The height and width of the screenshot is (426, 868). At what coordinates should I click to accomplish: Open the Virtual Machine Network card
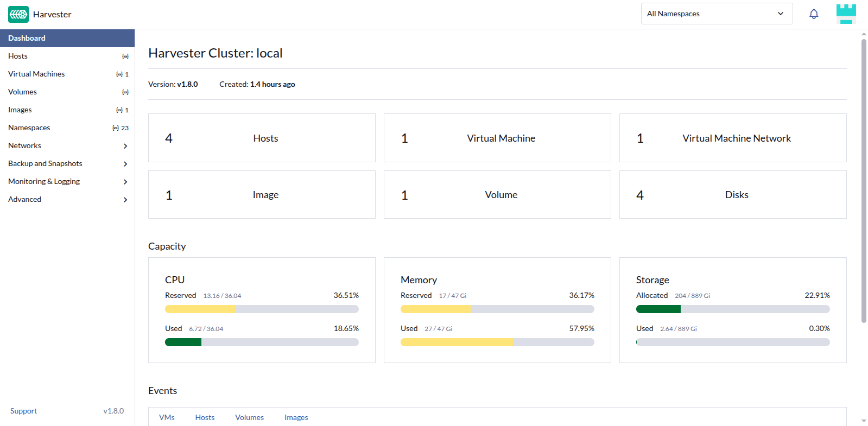[x=733, y=138]
